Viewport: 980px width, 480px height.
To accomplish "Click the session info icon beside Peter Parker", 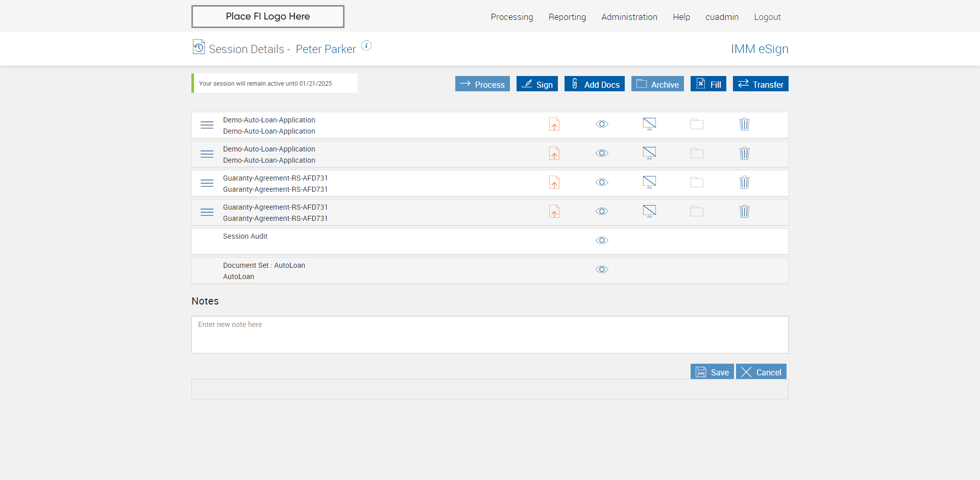I will pos(366,46).
